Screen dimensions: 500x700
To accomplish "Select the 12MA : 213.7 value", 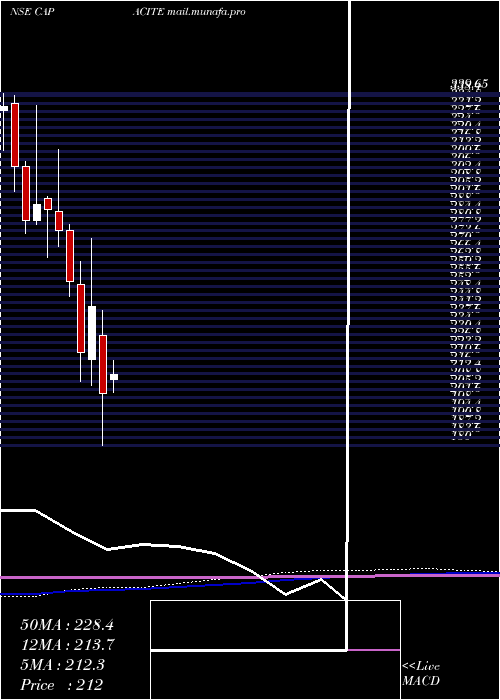I will coord(67,645).
